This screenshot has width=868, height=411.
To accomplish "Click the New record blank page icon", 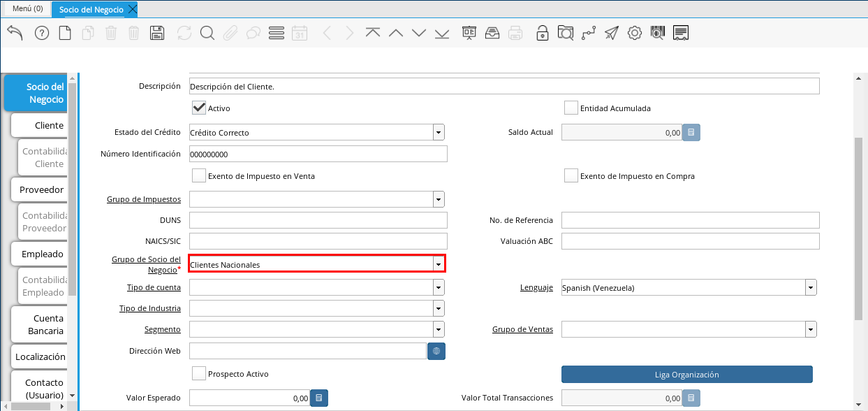I will coord(65,33).
